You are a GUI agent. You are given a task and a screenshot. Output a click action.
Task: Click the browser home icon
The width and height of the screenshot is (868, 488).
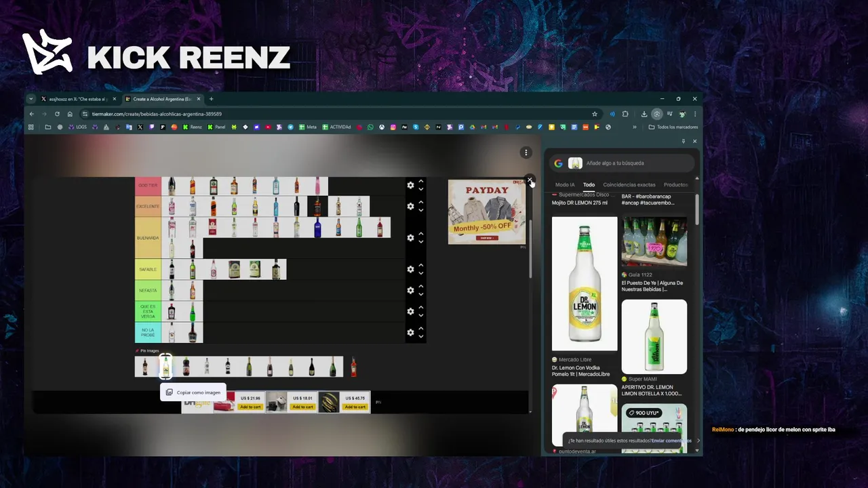[x=70, y=114]
